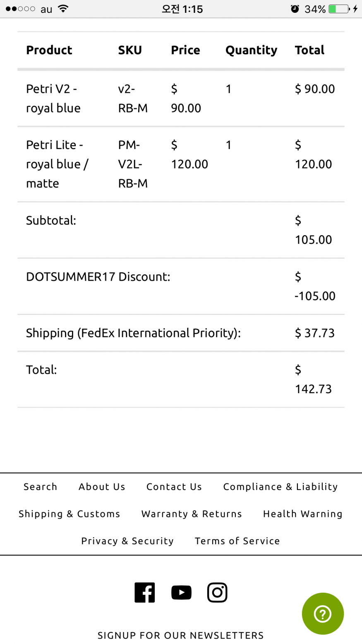Open the Search footer link
The width and height of the screenshot is (362, 644).
coord(40,487)
